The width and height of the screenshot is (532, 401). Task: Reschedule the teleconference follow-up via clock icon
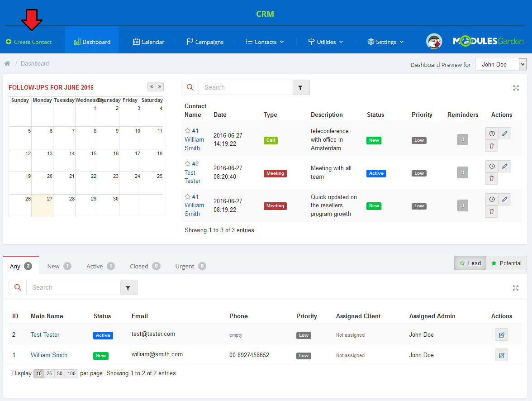[x=492, y=134]
